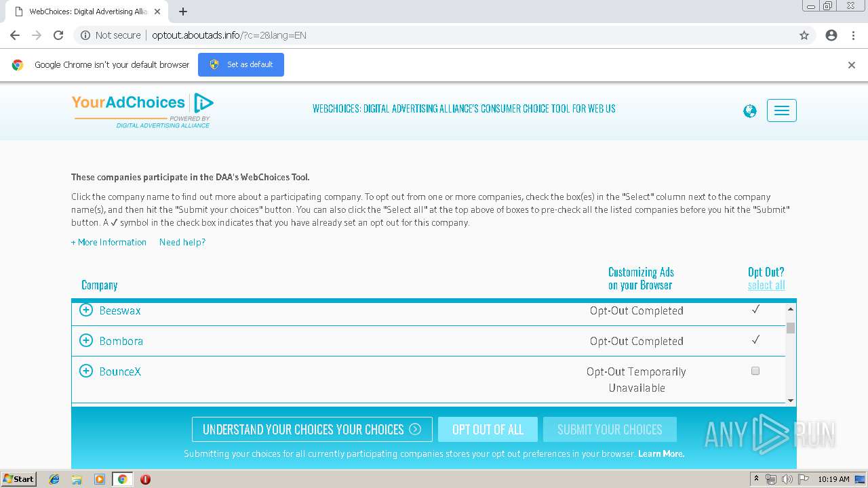Screen dimensions: 868x488
Task: Expand Beeswax company details
Action: [x=86, y=310]
